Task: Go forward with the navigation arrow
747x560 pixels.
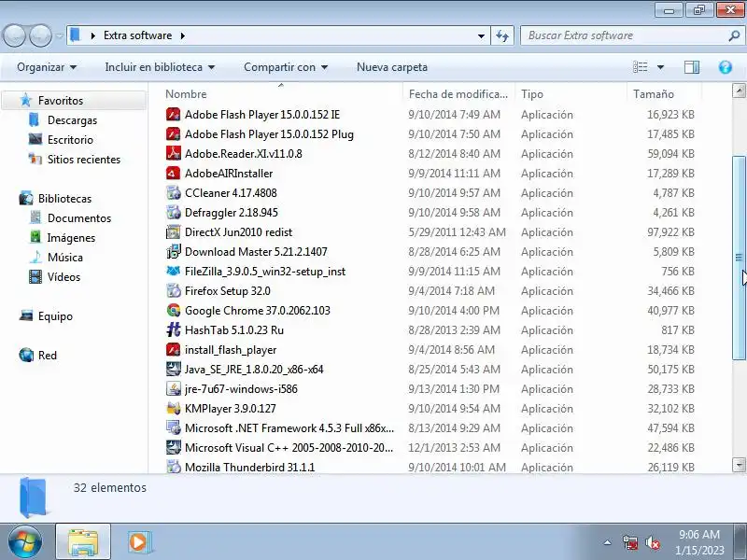Action: pyautogui.click(x=40, y=35)
